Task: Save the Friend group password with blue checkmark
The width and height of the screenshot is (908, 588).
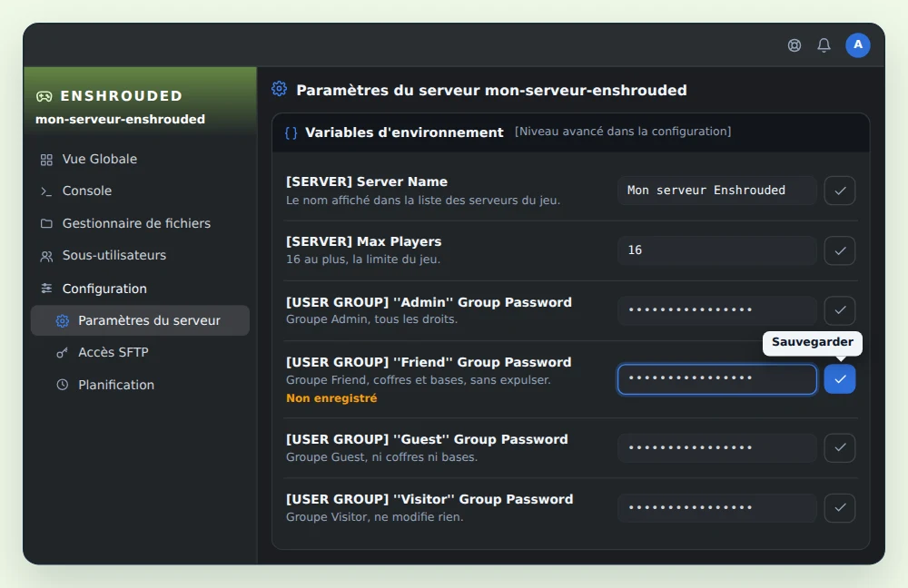Action: 840,379
